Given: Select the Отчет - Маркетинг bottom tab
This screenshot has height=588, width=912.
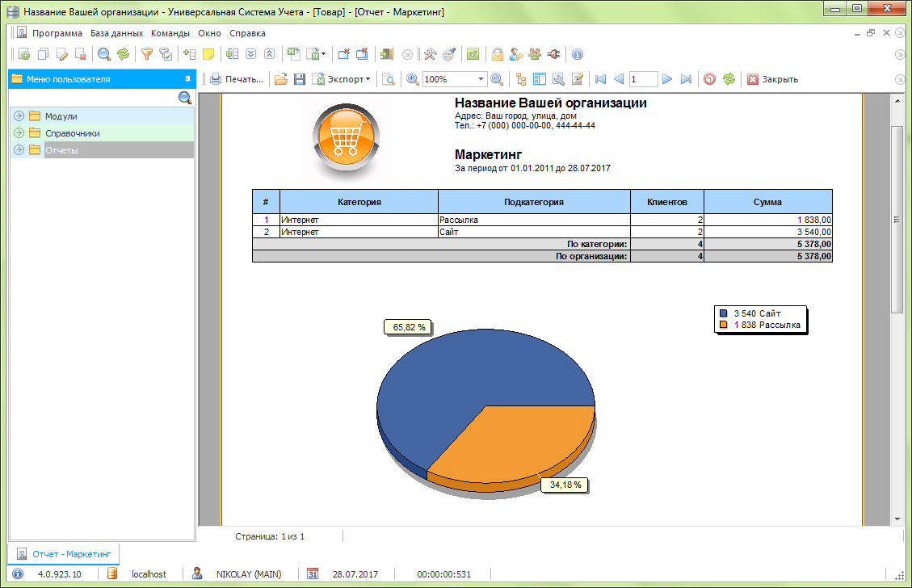Looking at the screenshot, I should (65, 554).
